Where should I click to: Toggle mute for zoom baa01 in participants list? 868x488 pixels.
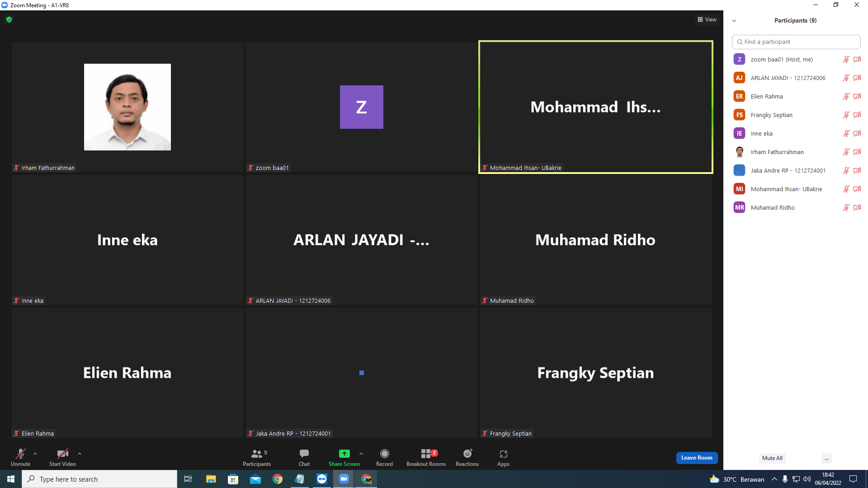click(846, 60)
